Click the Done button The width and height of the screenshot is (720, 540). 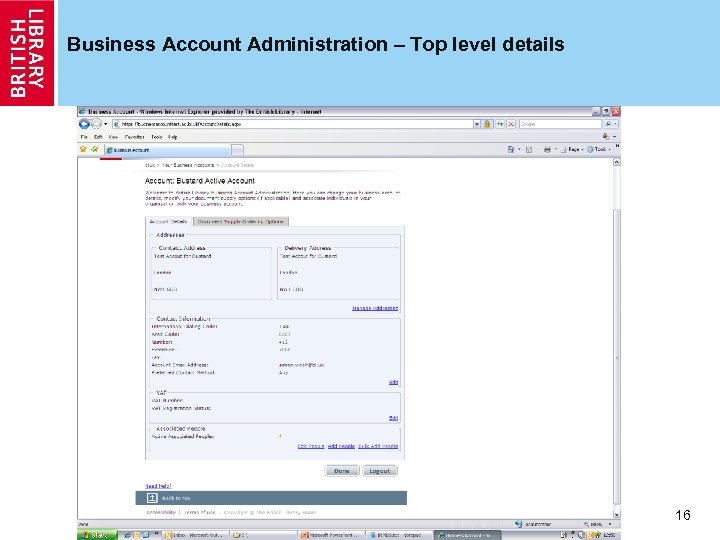[x=342, y=471]
